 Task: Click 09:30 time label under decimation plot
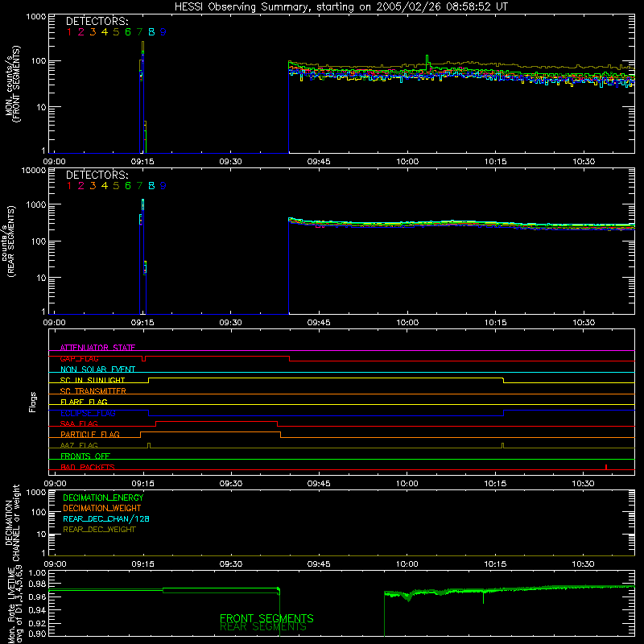(231, 564)
